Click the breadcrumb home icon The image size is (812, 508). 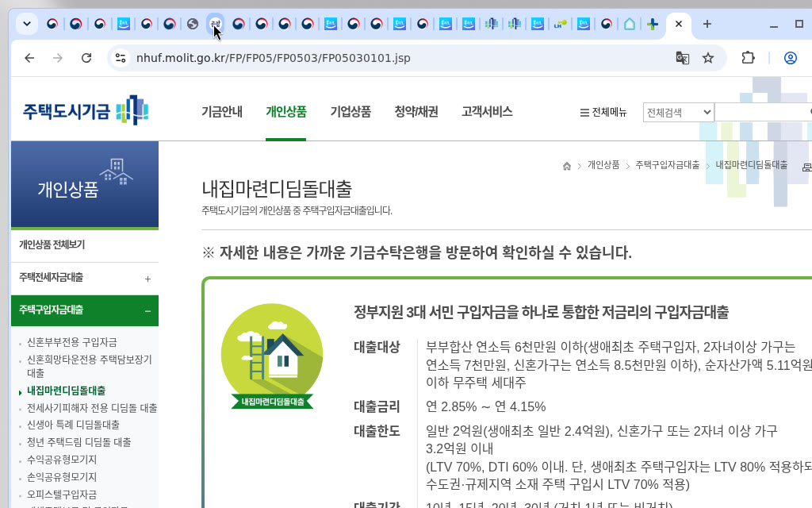click(x=566, y=166)
